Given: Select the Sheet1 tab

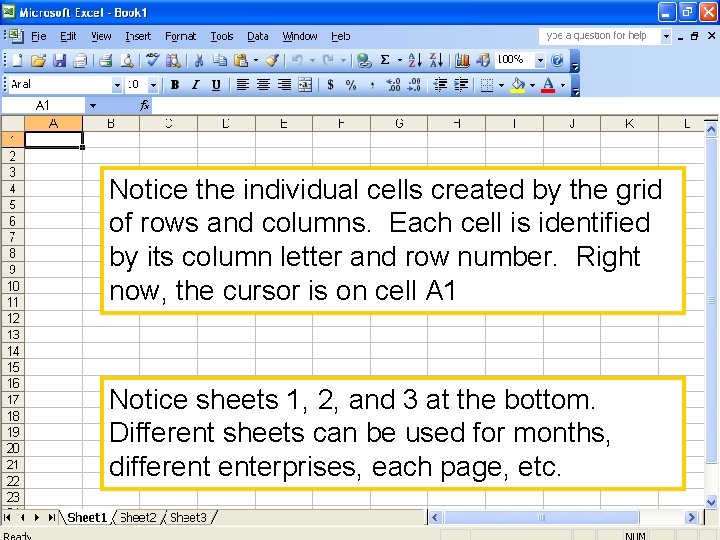Looking at the screenshot, I should [x=87, y=518].
